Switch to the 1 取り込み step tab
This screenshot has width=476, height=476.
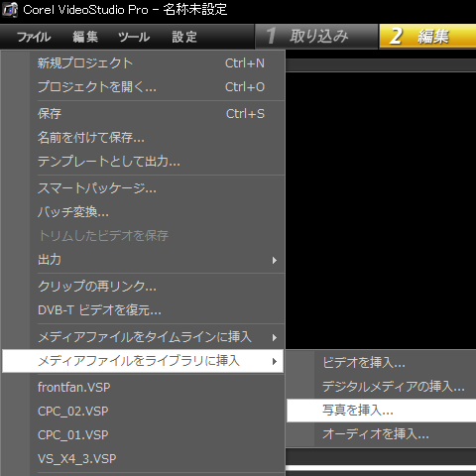316,37
